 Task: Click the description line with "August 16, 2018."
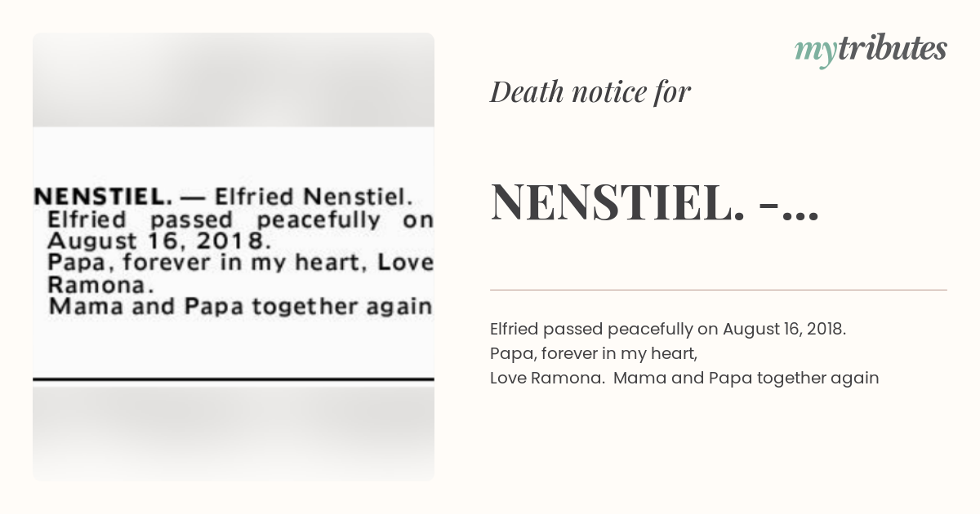668,330
